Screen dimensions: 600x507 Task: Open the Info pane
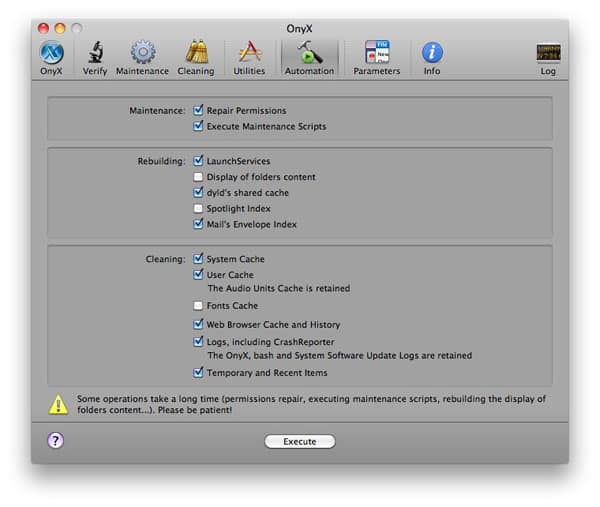click(432, 58)
